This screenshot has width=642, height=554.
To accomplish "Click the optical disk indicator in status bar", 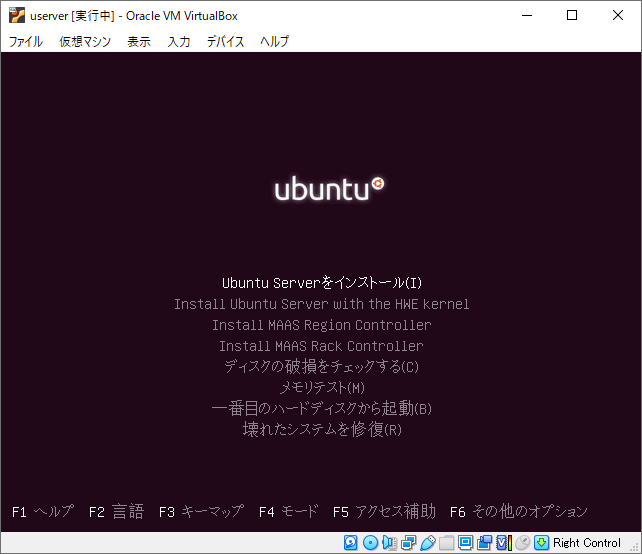I will (370, 542).
